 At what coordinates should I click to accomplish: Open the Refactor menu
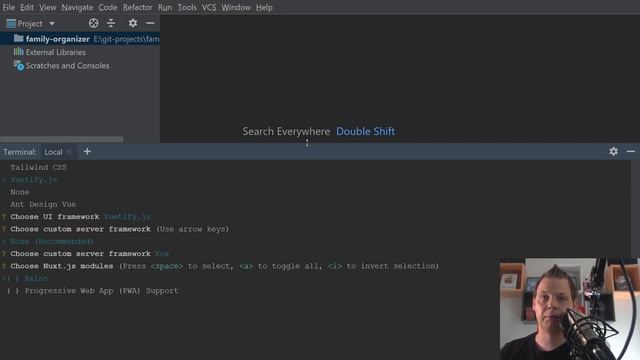[138, 7]
